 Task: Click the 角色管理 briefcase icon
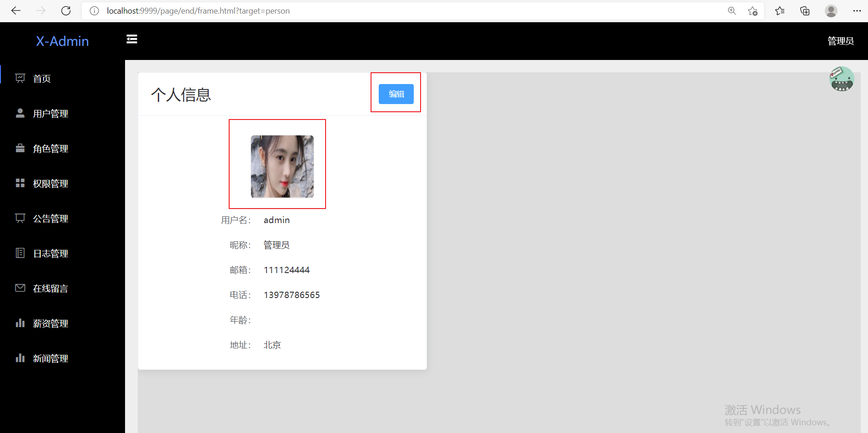[x=20, y=148]
